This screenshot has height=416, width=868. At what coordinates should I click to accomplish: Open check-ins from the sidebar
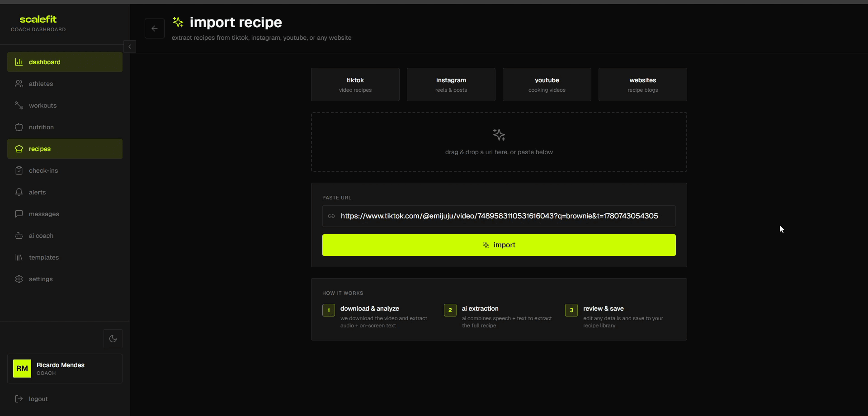click(x=65, y=170)
